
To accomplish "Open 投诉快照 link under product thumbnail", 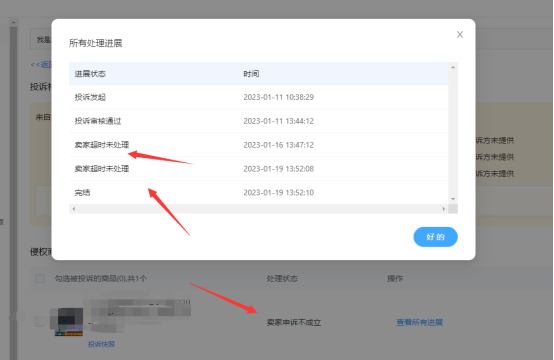I will click(101, 344).
